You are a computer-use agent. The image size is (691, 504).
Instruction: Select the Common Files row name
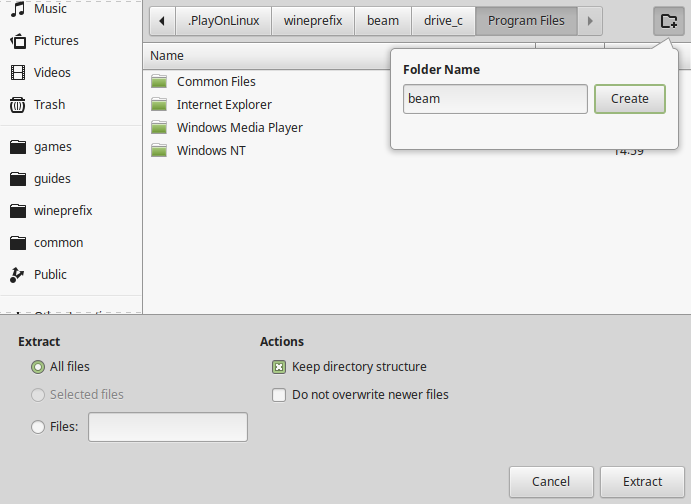216,82
